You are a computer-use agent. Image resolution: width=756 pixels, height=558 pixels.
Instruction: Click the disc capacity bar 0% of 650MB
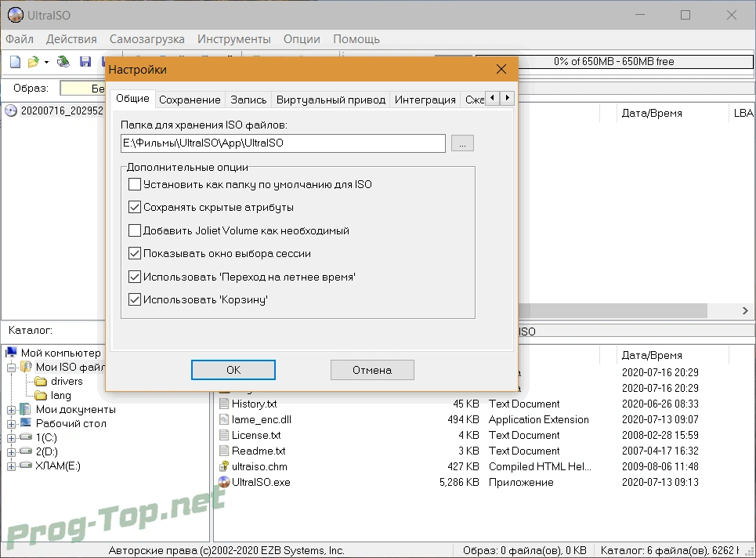pyautogui.click(x=613, y=62)
